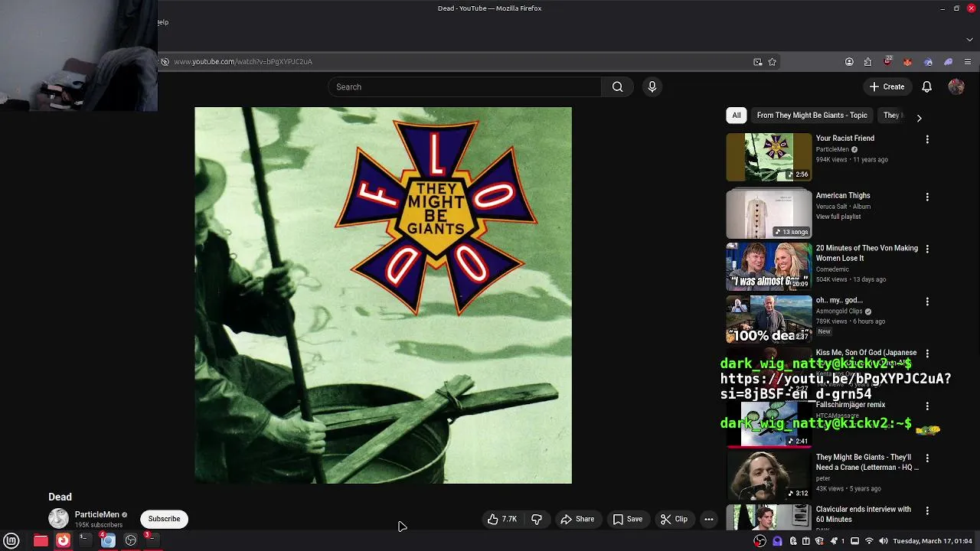Open YouTube notifications bell
Viewport: 980px width, 551px height.
(x=926, y=86)
